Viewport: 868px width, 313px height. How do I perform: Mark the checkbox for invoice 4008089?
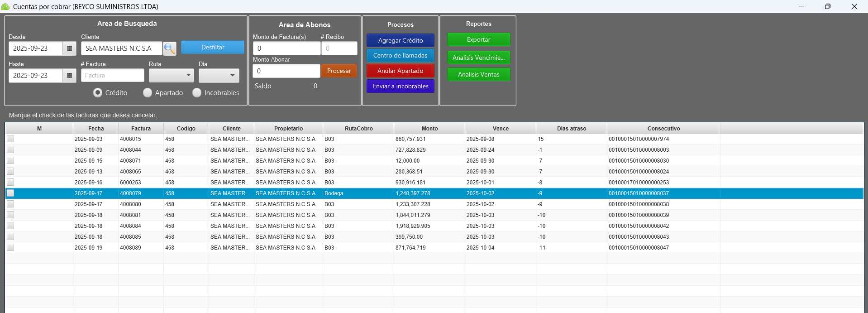coord(10,248)
